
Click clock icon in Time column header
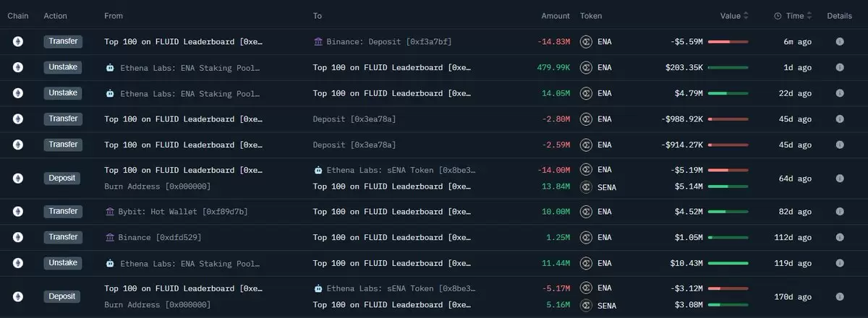pos(778,16)
